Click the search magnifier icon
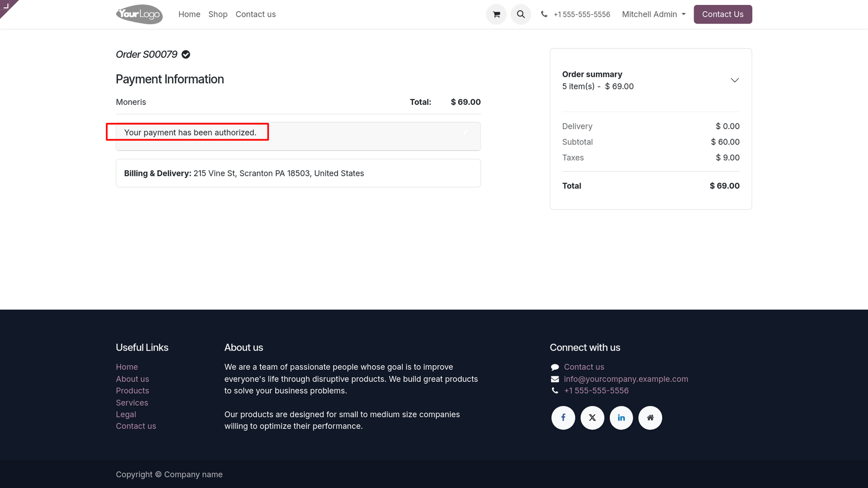 click(x=521, y=14)
